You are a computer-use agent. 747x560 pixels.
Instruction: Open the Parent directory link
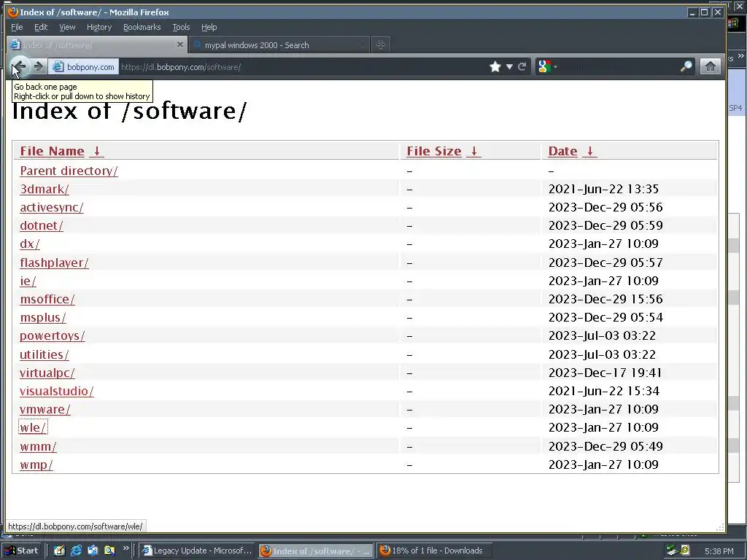(x=69, y=171)
